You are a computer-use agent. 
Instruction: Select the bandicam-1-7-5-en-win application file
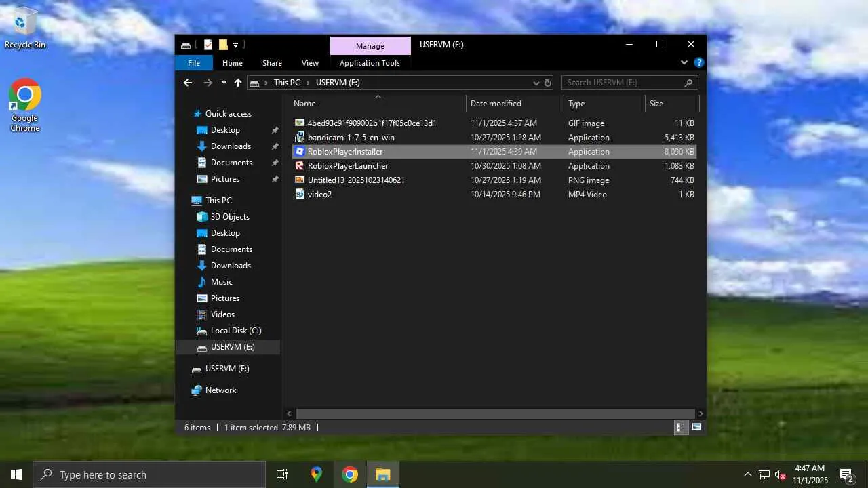494,138
